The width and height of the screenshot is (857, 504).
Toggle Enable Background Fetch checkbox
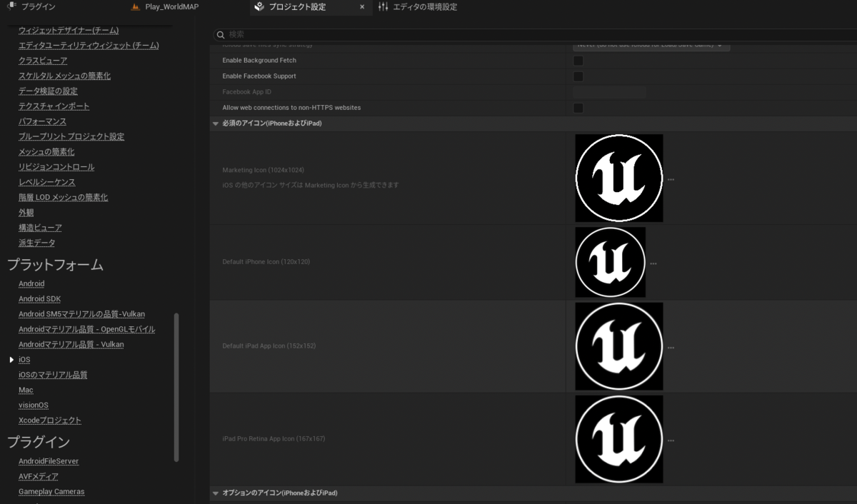578,61
